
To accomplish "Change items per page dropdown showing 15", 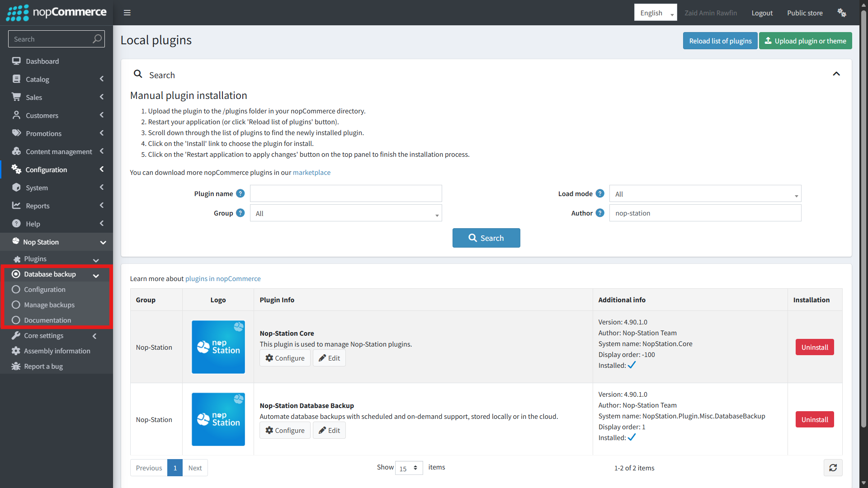I will click(409, 468).
